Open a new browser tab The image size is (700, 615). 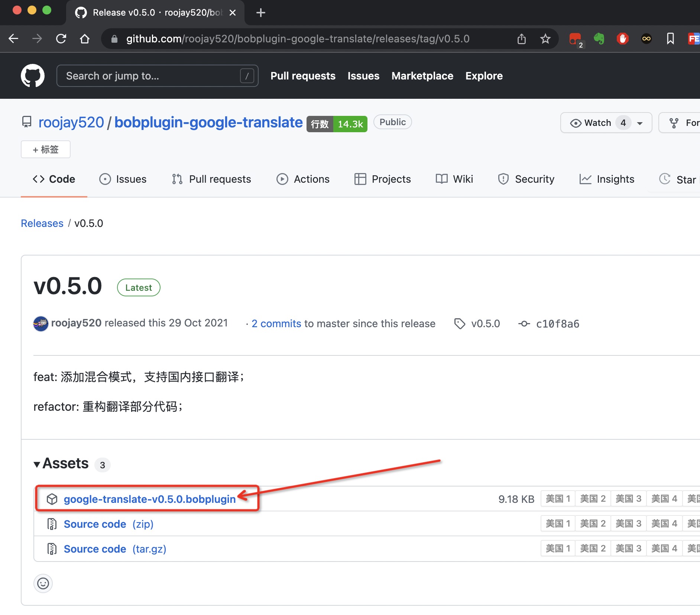(261, 13)
